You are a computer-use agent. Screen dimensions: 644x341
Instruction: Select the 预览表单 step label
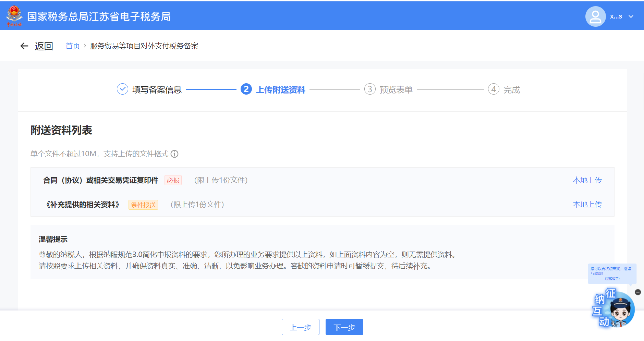pyautogui.click(x=396, y=89)
